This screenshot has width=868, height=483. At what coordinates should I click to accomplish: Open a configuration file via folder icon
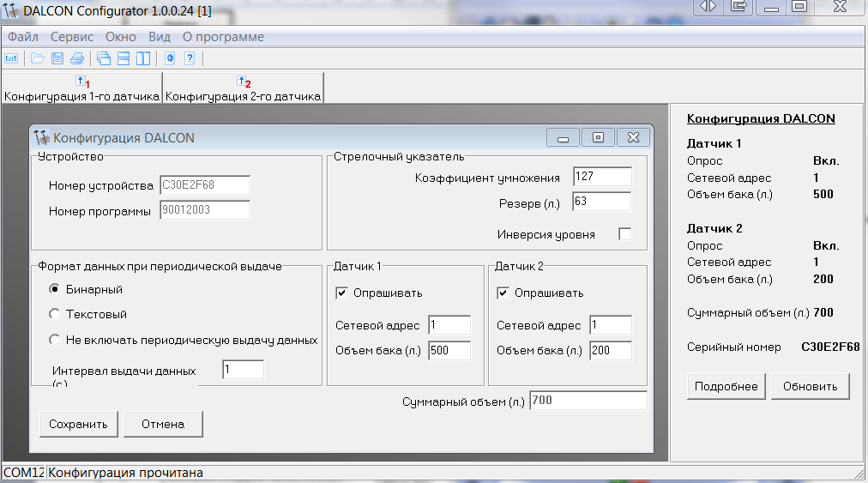pos(37,58)
